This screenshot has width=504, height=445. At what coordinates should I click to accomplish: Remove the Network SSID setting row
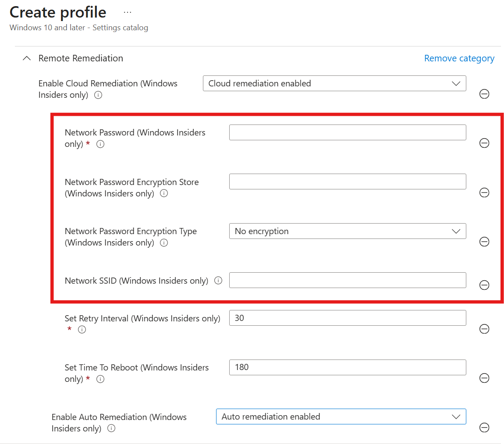point(484,285)
